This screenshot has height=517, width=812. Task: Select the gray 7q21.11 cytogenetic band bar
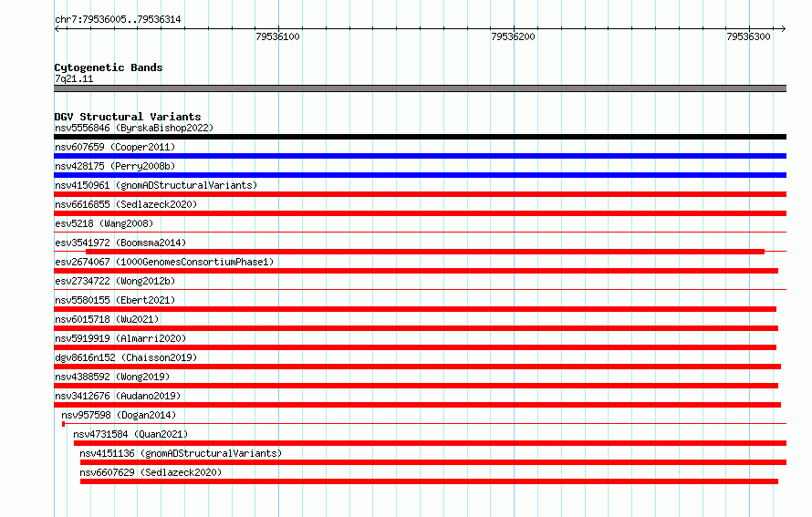[420, 88]
